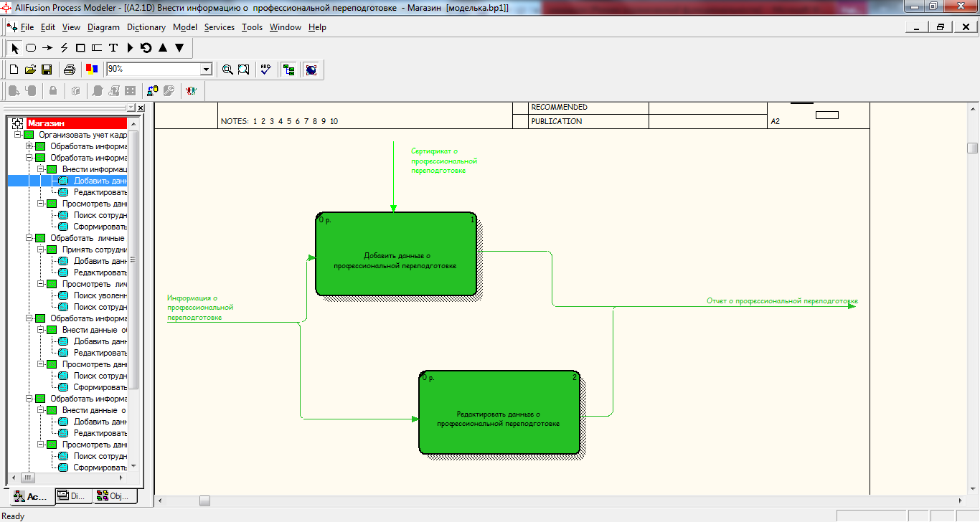
Task: Click the Отчет о профессиональной переподготовке label
Action: pyautogui.click(x=782, y=301)
